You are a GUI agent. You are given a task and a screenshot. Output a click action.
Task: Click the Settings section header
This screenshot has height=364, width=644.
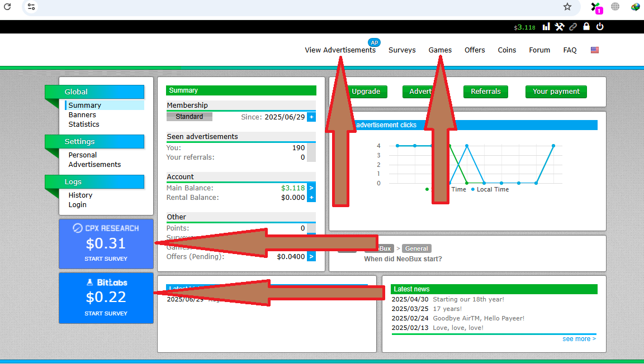[94, 142]
